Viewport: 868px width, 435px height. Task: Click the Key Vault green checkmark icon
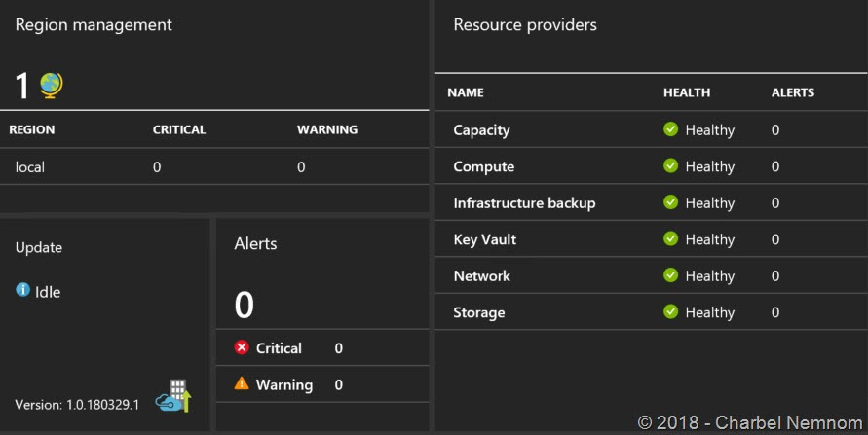pyautogui.click(x=670, y=238)
